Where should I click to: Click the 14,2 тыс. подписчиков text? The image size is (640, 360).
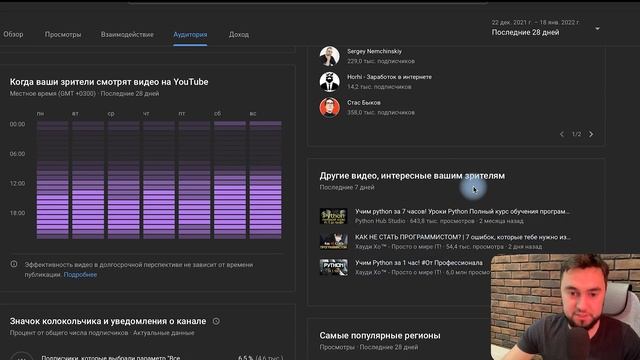pyautogui.click(x=379, y=87)
